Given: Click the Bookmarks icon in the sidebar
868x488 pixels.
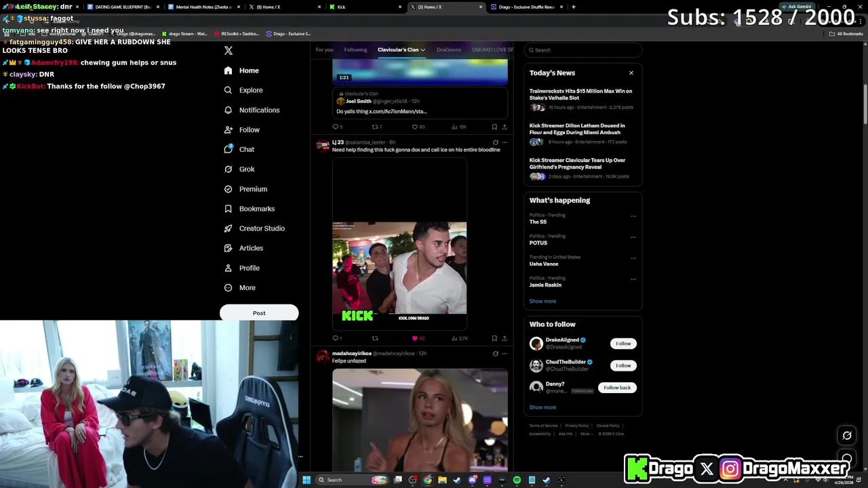Looking at the screenshot, I should coord(229,209).
